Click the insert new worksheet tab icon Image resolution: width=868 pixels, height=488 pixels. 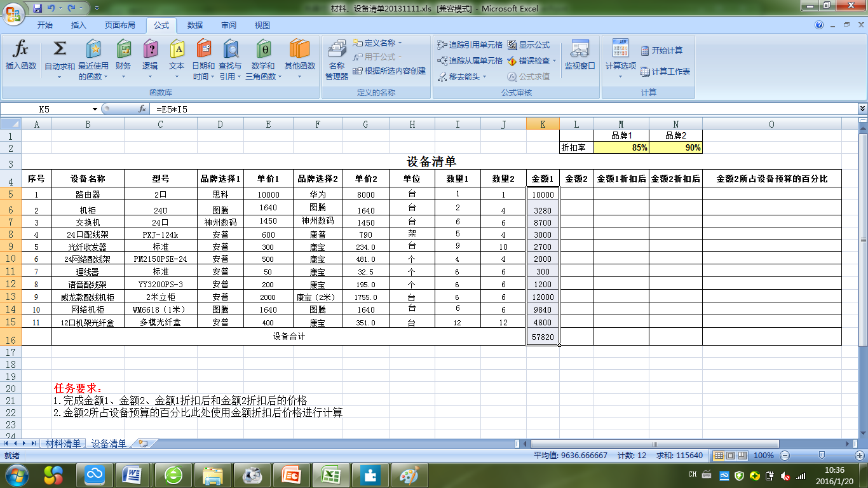(142, 444)
